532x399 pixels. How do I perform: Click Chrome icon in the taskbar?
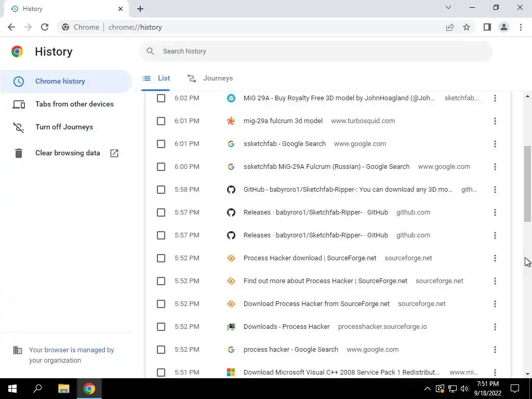tap(89, 389)
